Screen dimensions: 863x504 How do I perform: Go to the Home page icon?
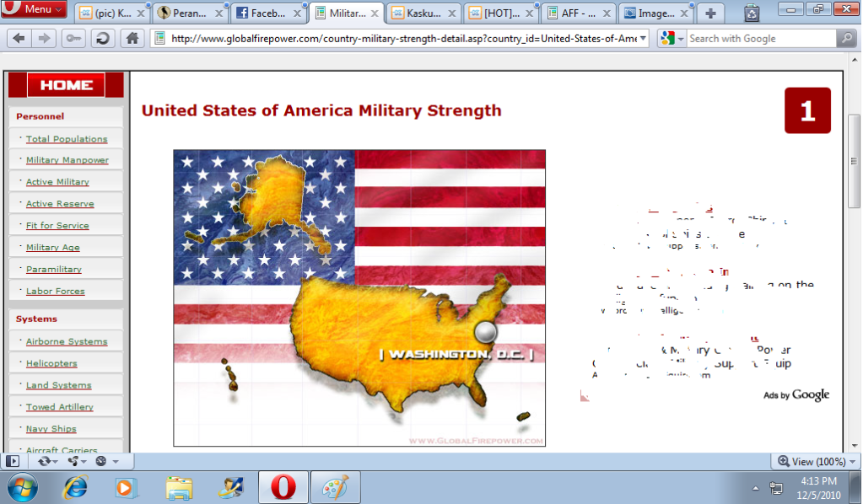pyautogui.click(x=132, y=39)
